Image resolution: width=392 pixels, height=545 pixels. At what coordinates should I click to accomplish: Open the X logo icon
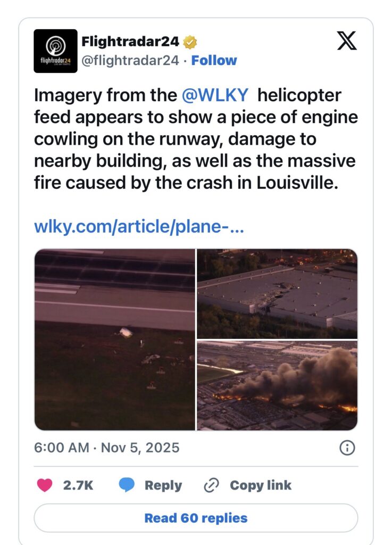346,40
